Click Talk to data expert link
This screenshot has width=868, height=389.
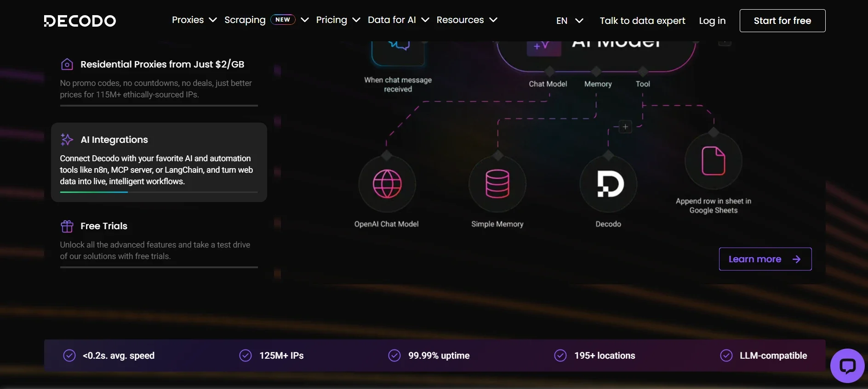[x=642, y=21]
